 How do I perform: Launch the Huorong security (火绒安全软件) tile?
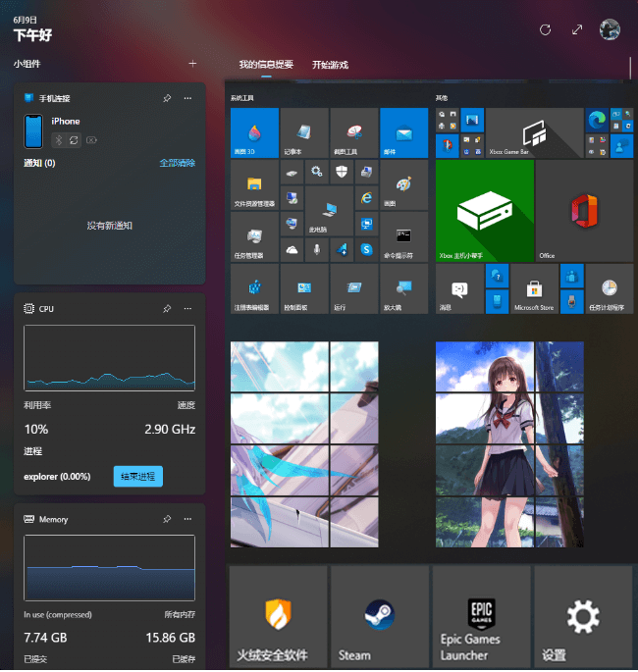[278, 616]
